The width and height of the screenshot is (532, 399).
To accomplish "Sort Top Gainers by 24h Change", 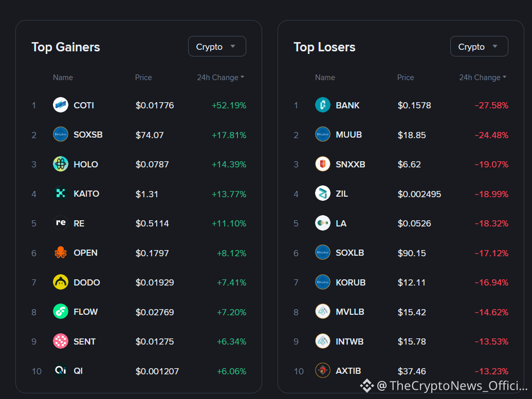I will [x=221, y=78].
